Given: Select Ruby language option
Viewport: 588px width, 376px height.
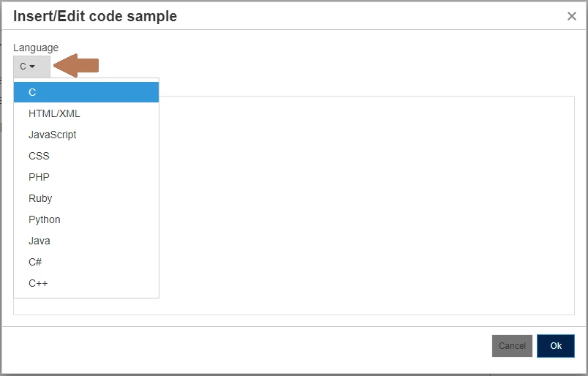Looking at the screenshot, I should click(86, 198).
